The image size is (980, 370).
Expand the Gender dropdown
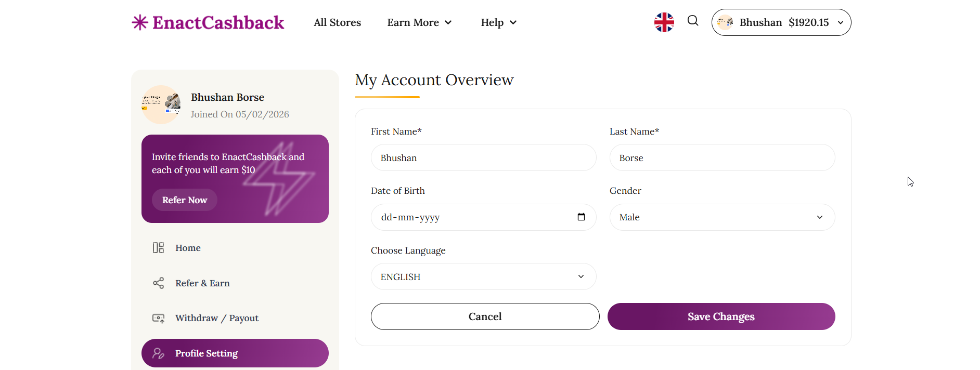pos(722,217)
